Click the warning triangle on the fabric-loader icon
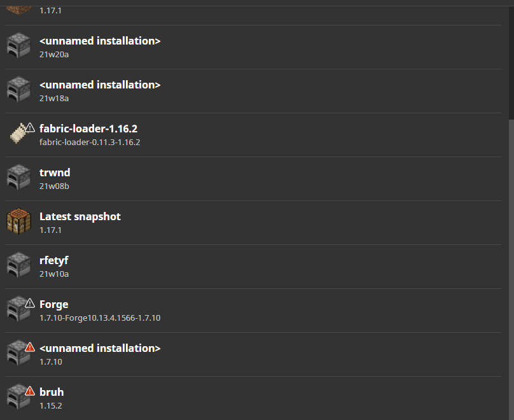 tap(30, 127)
